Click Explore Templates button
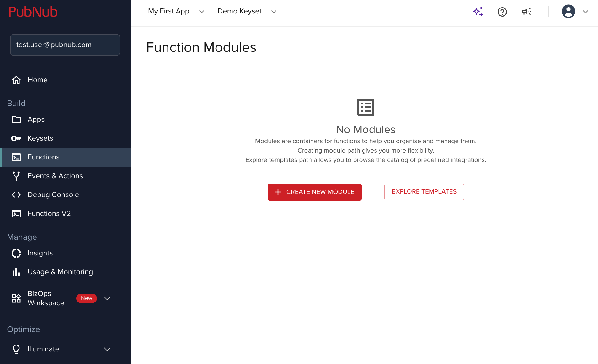The height and width of the screenshot is (364, 598). (x=424, y=192)
